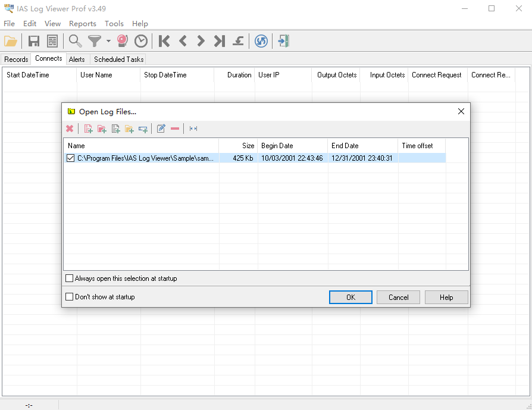Viewport: 532px width, 410px height.
Task: Expand the filter dropdown arrow
Action: tap(108, 41)
